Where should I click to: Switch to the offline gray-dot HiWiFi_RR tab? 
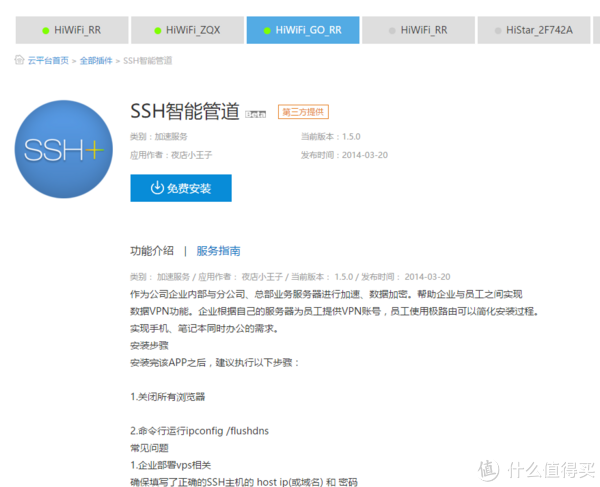click(419, 30)
